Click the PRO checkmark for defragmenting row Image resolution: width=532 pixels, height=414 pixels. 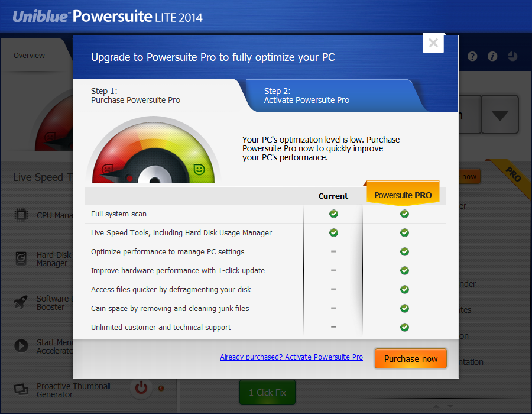404,289
